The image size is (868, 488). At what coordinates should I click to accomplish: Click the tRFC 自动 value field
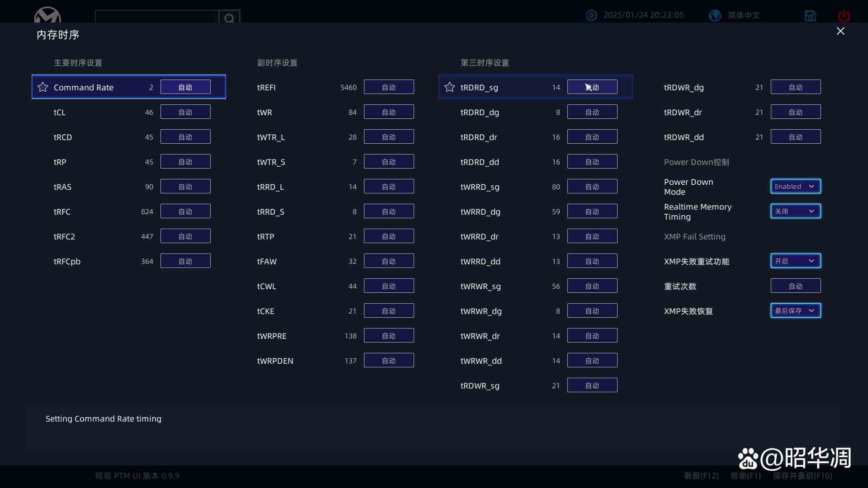point(185,211)
